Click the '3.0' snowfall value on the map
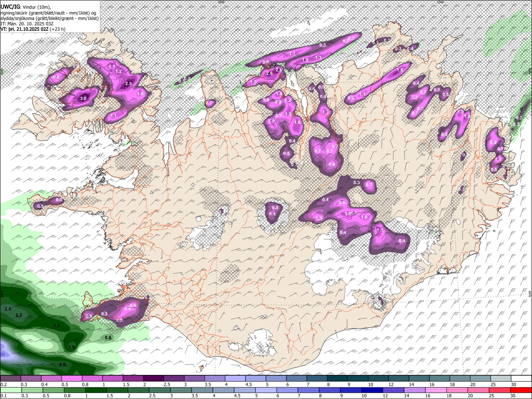 (83, 99)
